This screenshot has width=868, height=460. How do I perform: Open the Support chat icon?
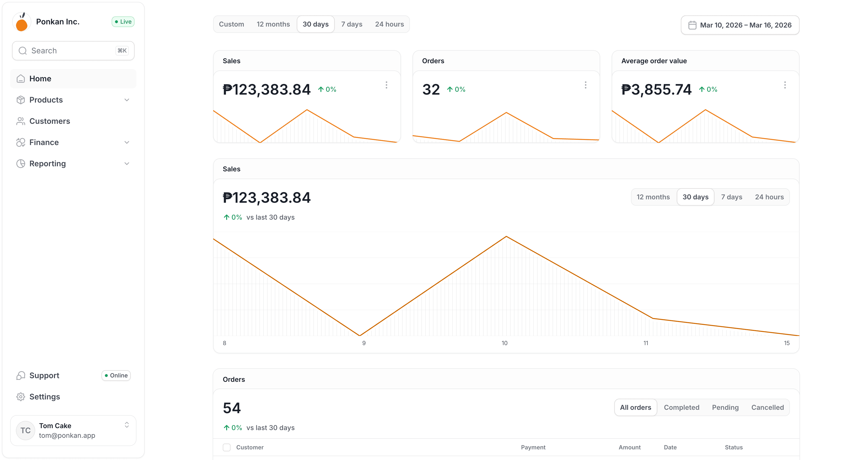[x=21, y=375]
